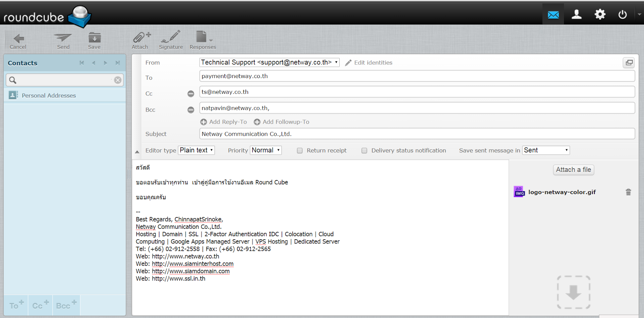Open the Settings gear in top bar
Viewport: 644px width, 318px height.
600,14
